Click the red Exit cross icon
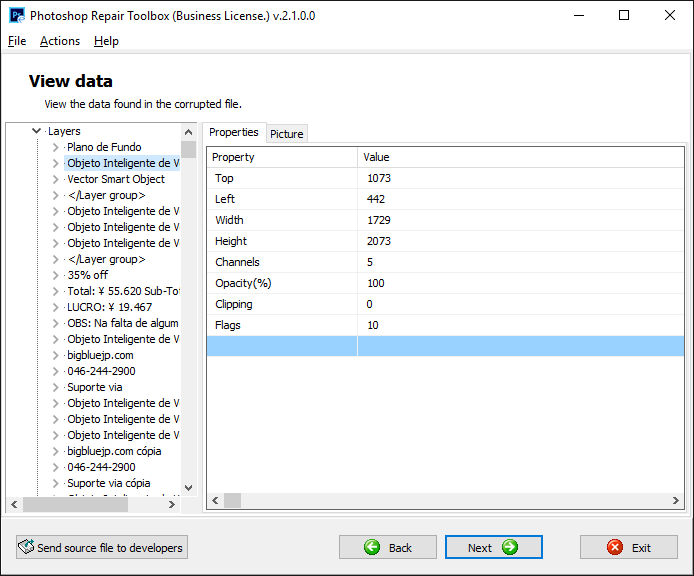 [x=615, y=547]
